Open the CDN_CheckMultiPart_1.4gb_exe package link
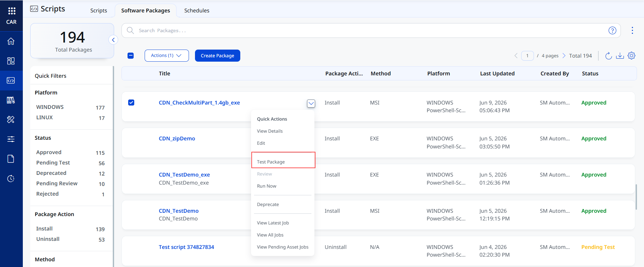The width and height of the screenshot is (644, 267). click(x=199, y=103)
